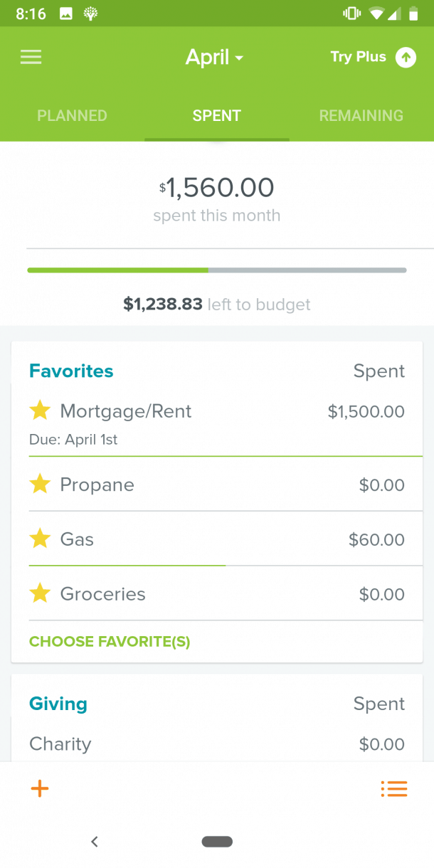
Task: Open the REMAINING tab
Action: coord(361,115)
